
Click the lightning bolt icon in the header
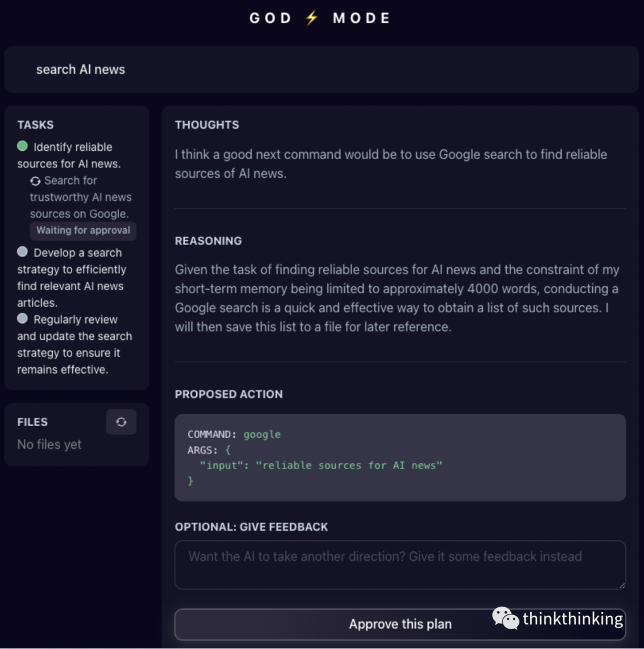point(312,18)
